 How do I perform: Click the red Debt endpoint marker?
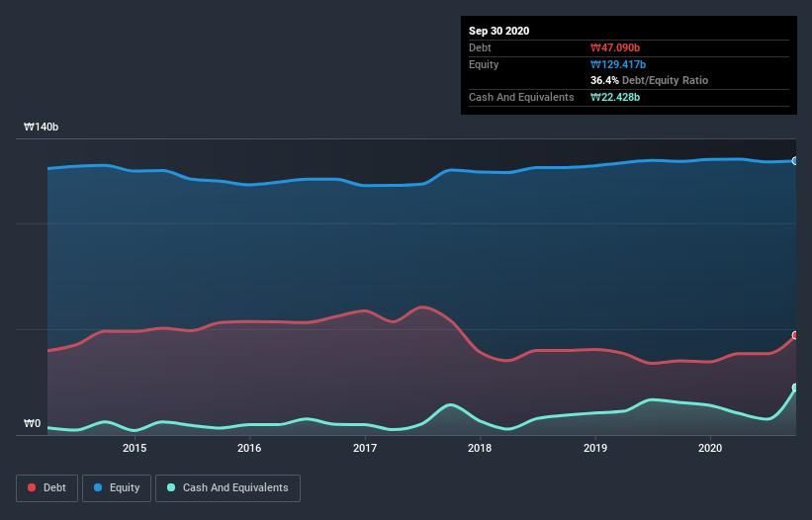pyautogui.click(x=795, y=335)
